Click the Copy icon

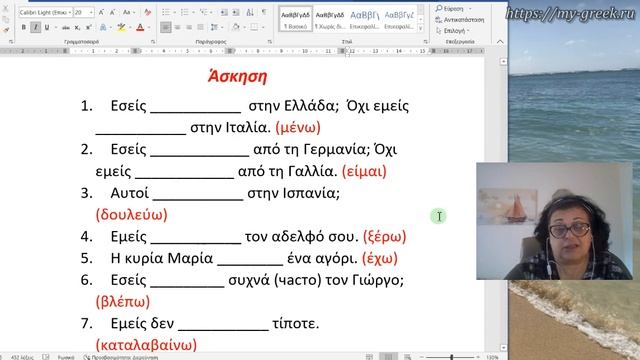tap(6, 19)
